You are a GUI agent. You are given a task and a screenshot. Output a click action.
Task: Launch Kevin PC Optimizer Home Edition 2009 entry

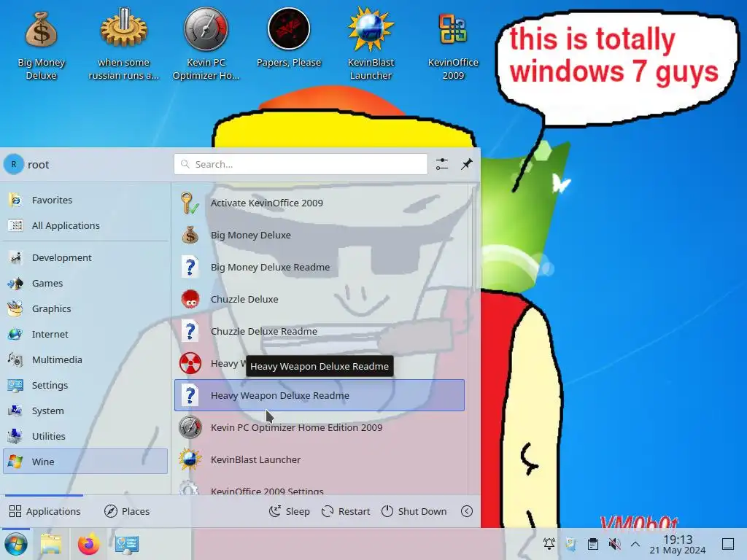(x=320, y=427)
